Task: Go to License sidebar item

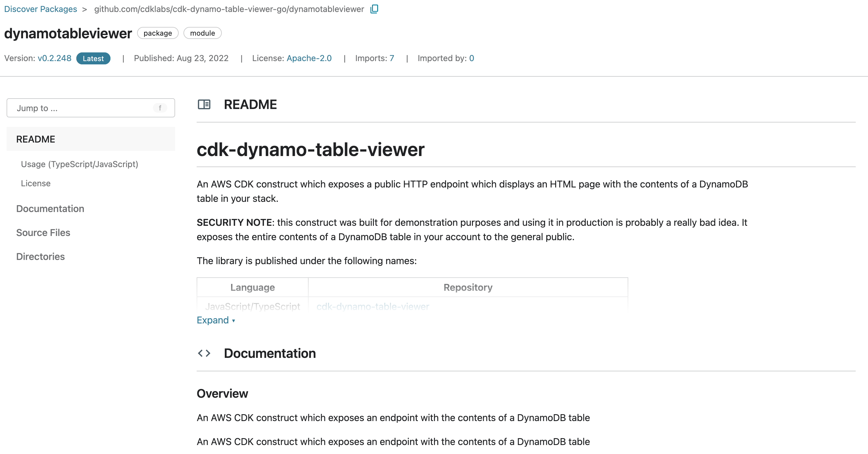Action: point(36,183)
